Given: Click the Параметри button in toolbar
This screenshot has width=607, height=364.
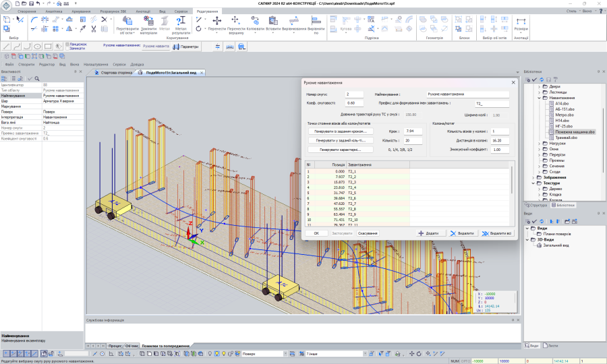Looking at the screenshot, I should [x=186, y=47].
